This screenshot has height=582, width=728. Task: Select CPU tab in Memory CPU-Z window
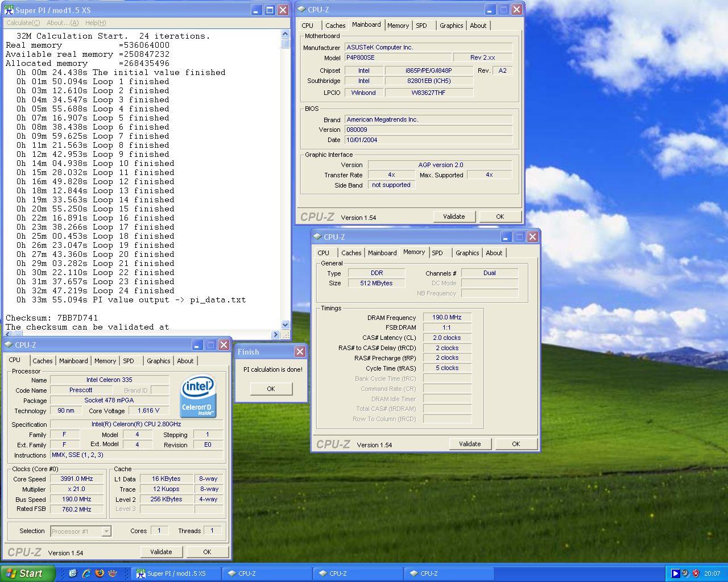323,253
